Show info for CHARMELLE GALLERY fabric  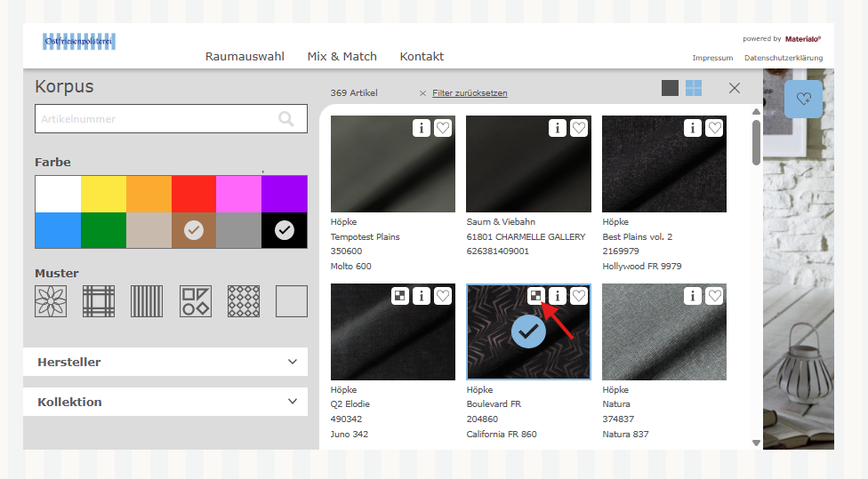(558, 128)
